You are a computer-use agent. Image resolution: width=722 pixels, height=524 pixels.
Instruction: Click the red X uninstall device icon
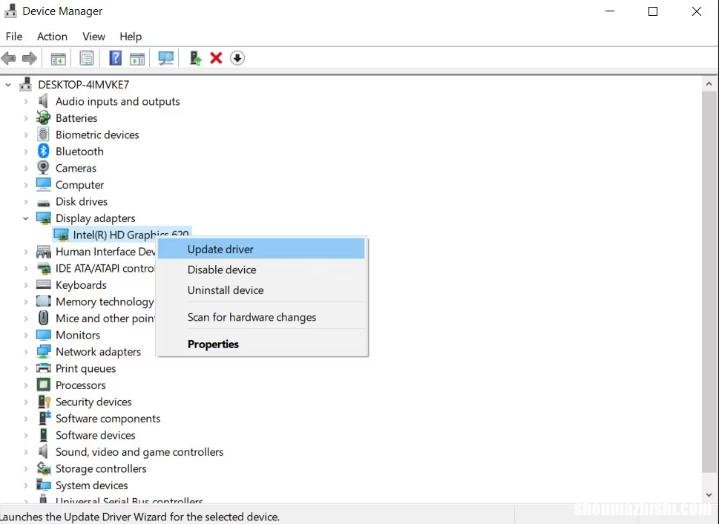pyautogui.click(x=216, y=58)
